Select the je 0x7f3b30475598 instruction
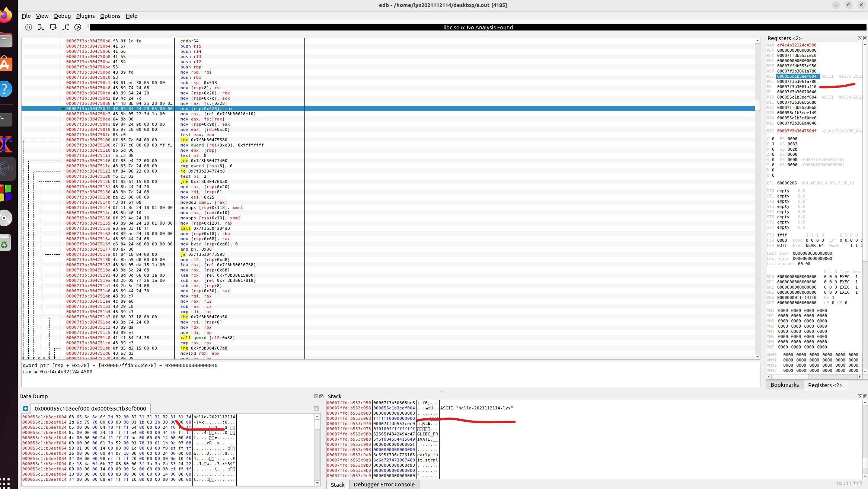Image resolution: width=868 pixels, height=489 pixels. pyautogui.click(x=388, y=254)
